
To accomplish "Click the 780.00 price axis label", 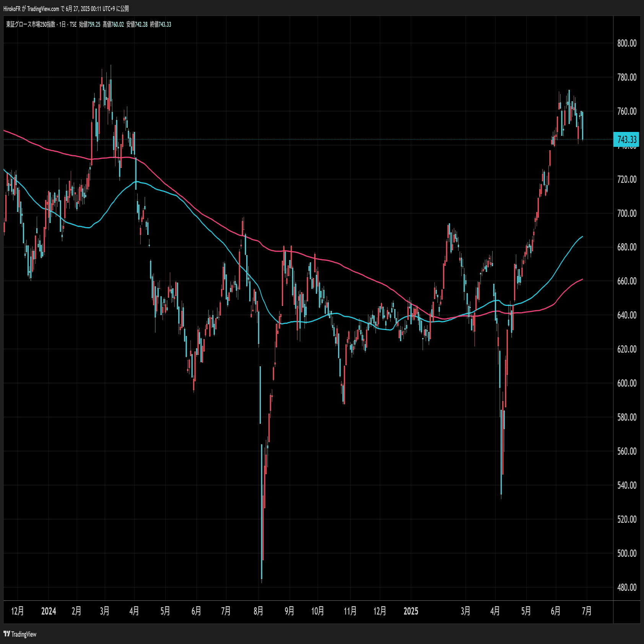I will [x=627, y=77].
